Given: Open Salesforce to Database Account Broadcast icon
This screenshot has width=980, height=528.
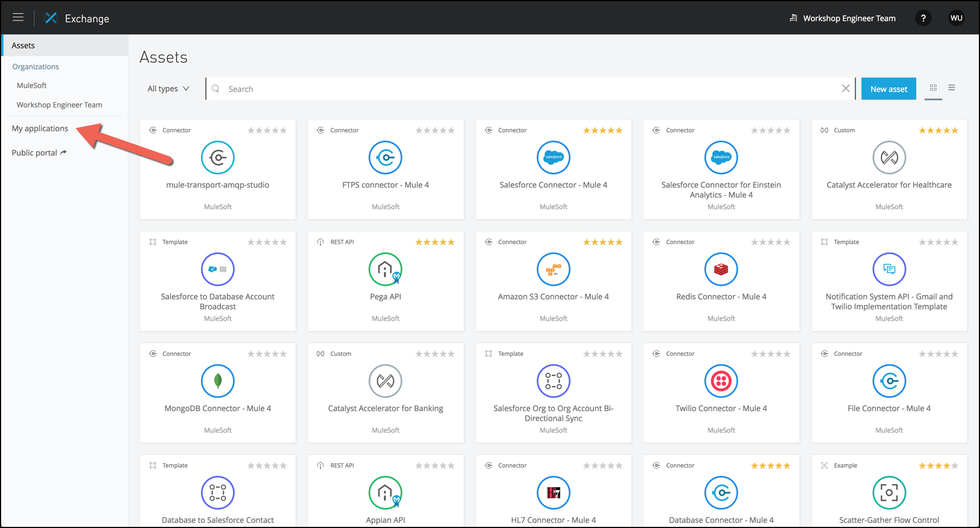Looking at the screenshot, I should 217,269.
